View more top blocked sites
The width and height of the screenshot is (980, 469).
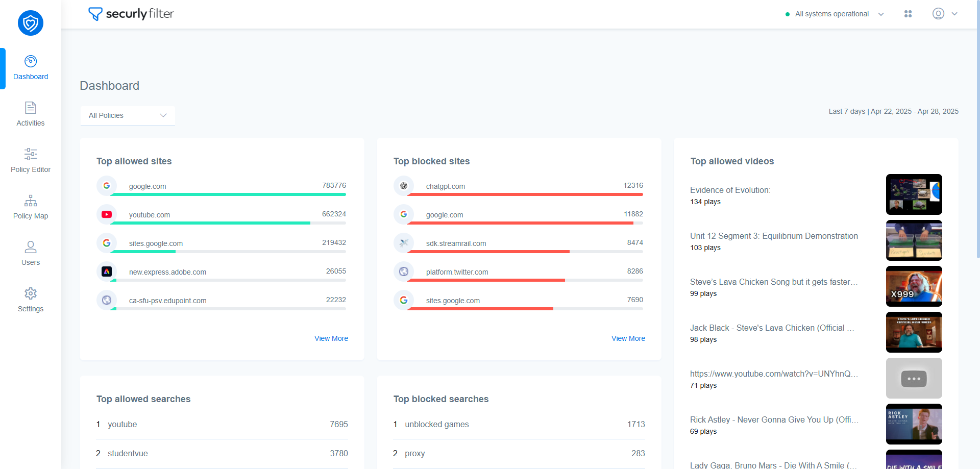(628, 338)
